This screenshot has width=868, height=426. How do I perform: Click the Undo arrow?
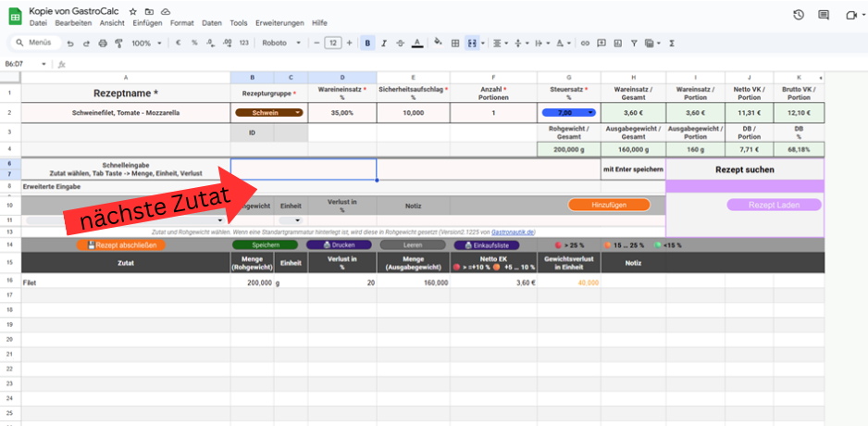70,44
